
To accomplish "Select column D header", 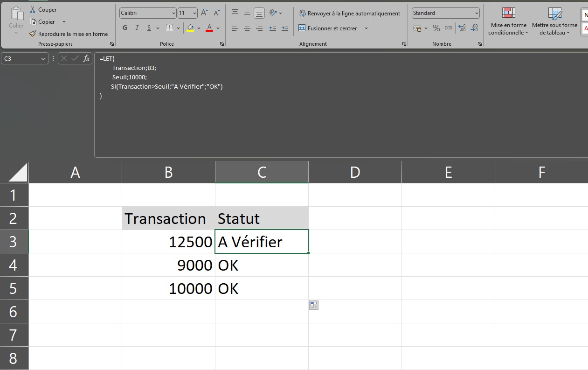I will 355,172.
